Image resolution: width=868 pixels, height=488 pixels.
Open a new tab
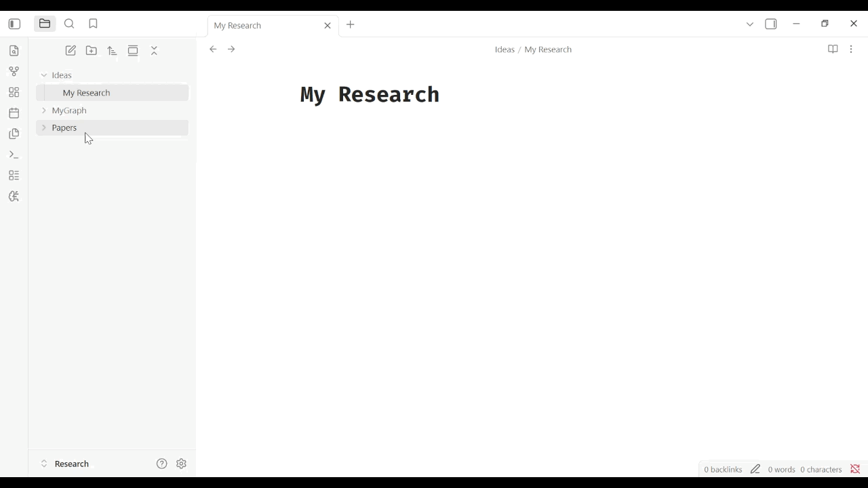(351, 25)
